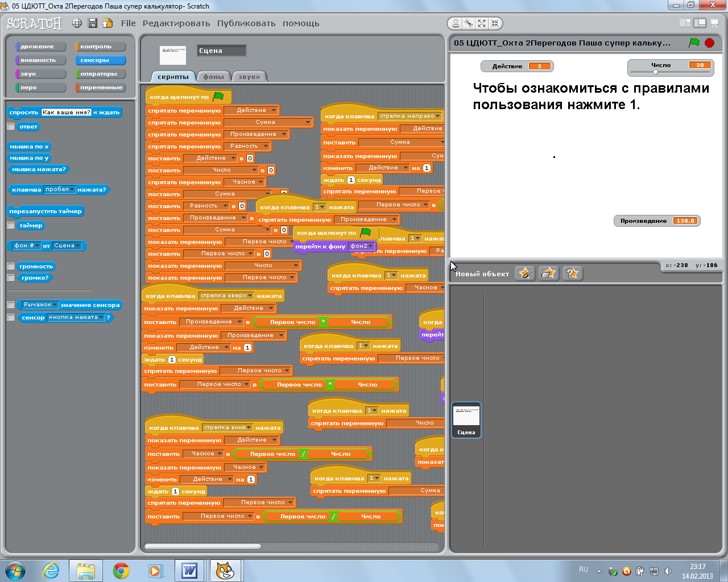This screenshot has width=728, height=582.
Task: Click the 'перезапустить таймер' block
Action: pos(45,211)
